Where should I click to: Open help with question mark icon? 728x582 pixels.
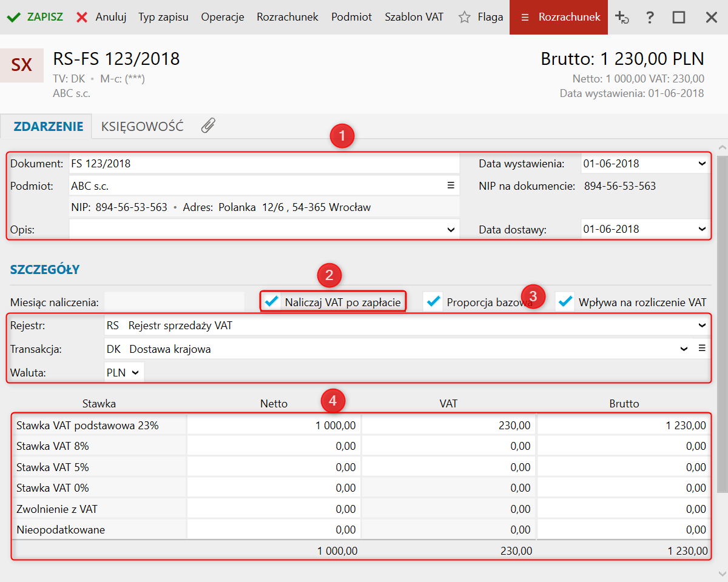650,17
